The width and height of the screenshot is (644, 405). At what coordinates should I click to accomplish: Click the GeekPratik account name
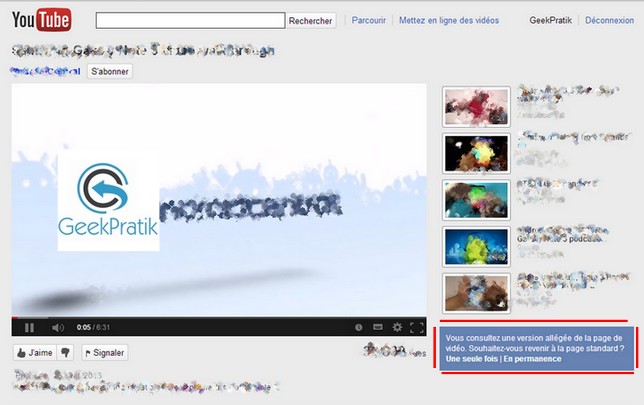pos(550,20)
